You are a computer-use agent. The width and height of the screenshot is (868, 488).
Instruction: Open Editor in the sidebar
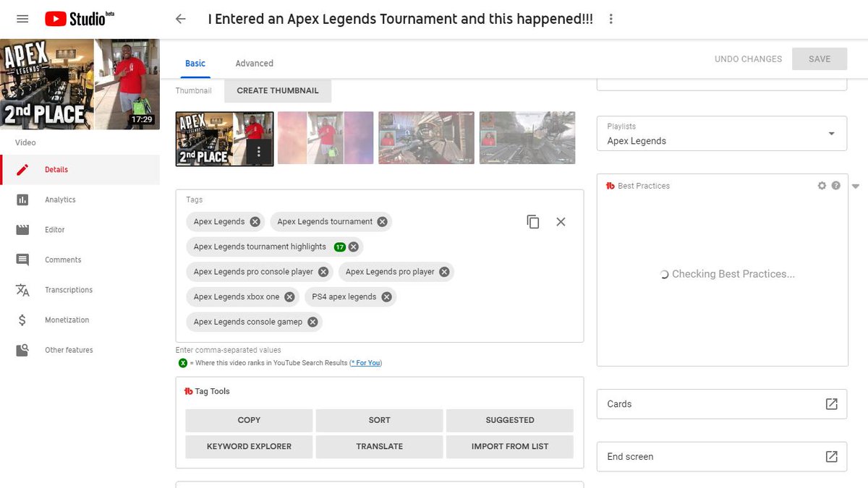pos(80,230)
